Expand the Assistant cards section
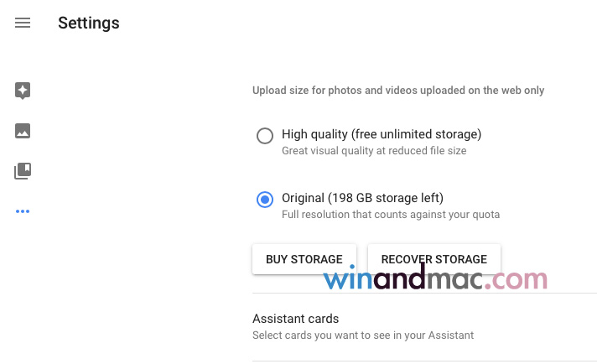Screen dimensions: 597x364 pyautogui.click(x=296, y=319)
